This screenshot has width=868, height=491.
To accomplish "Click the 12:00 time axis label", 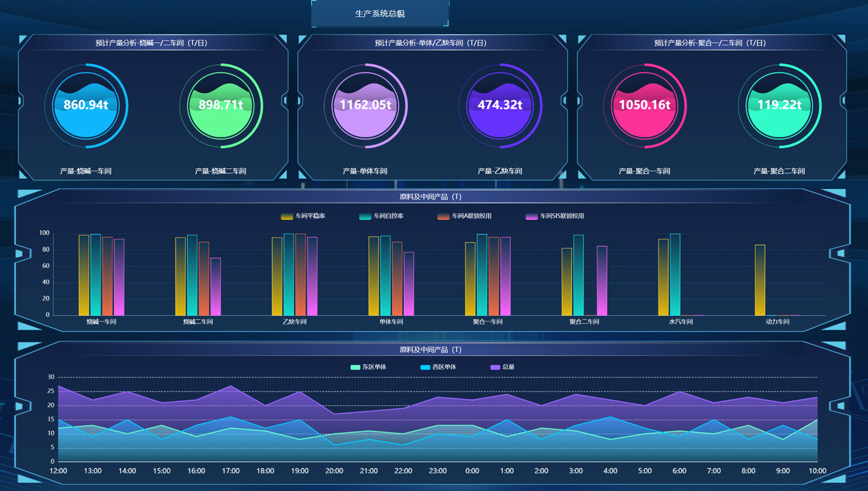I will pos(58,471).
